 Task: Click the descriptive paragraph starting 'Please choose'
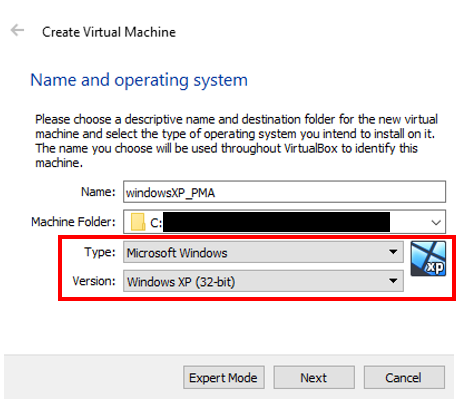coord(236,141)
